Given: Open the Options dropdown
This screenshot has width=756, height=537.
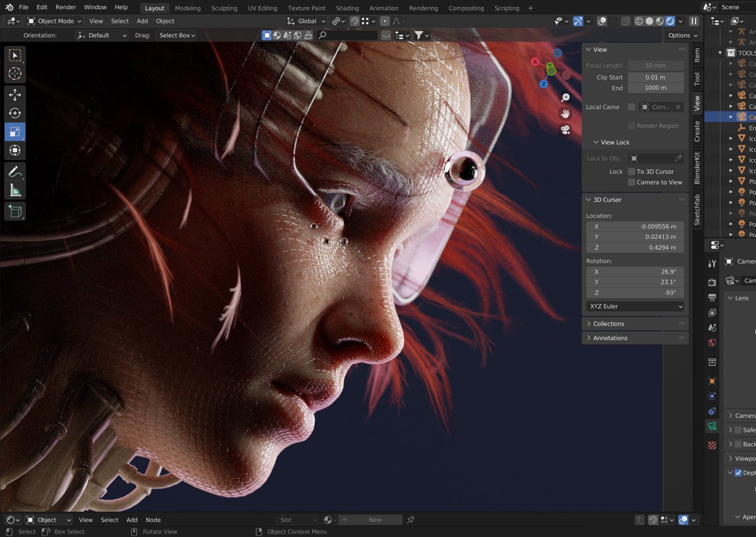Looking at the screenshot, I should (683, 35).
